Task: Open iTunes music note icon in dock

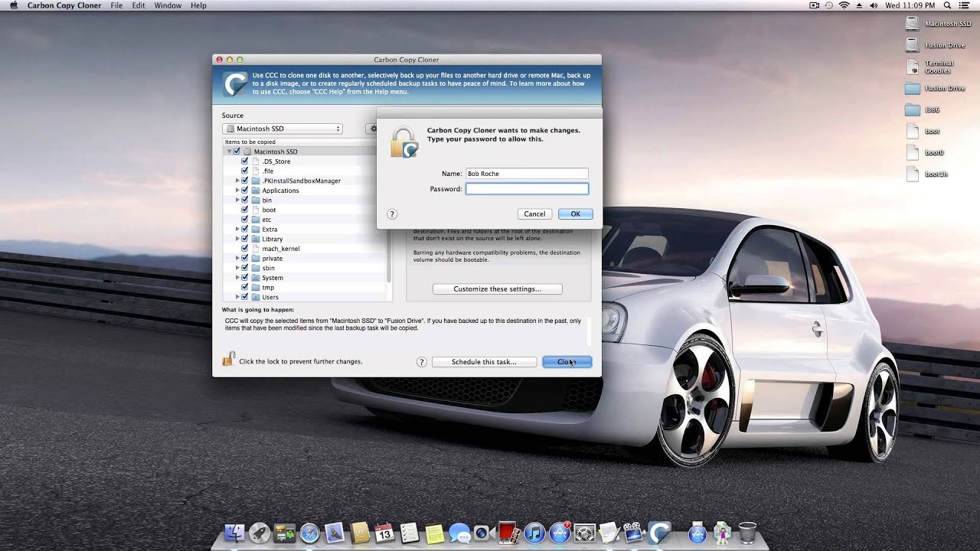Action: [x=534, y=533]
